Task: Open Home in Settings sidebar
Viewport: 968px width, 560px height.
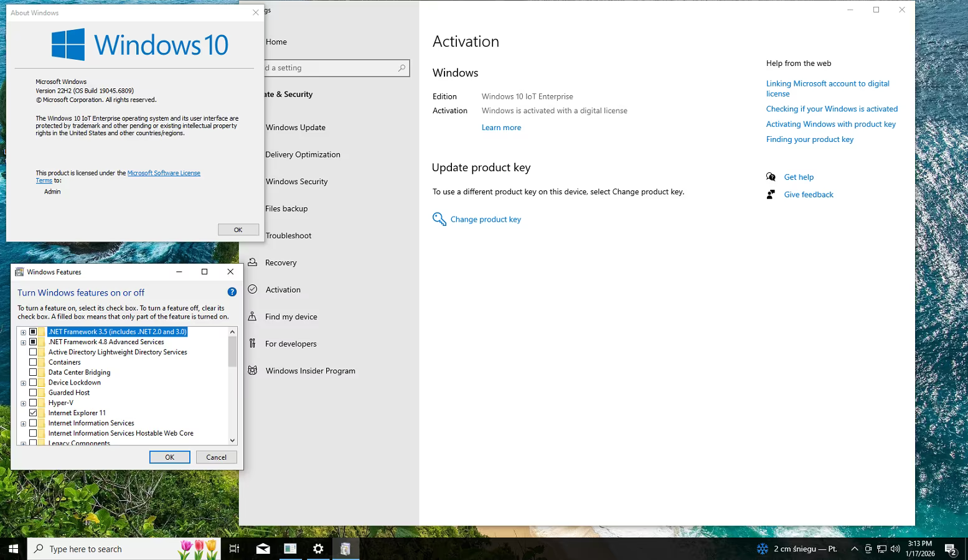Action: tap(276, 42)
